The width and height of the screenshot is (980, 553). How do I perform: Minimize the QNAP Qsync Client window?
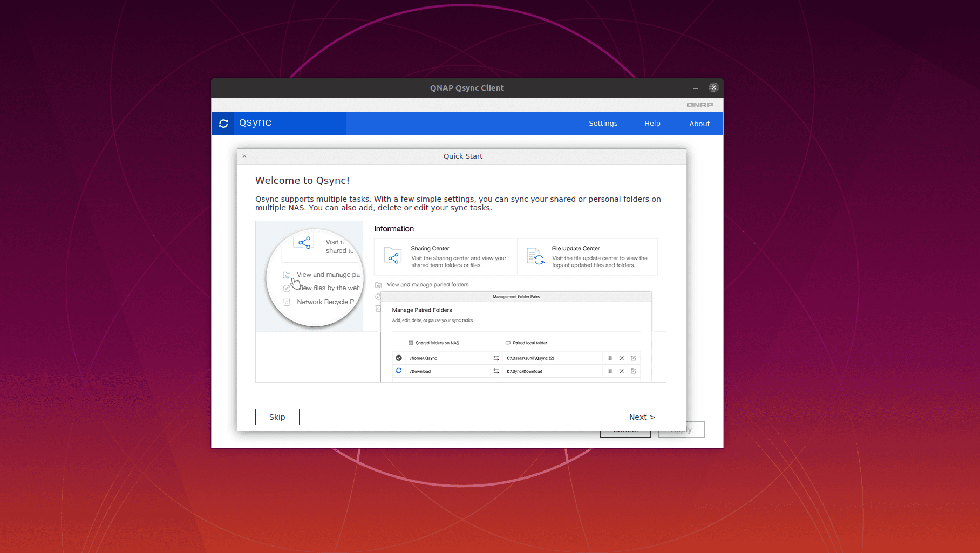click(x=696, y=88)
